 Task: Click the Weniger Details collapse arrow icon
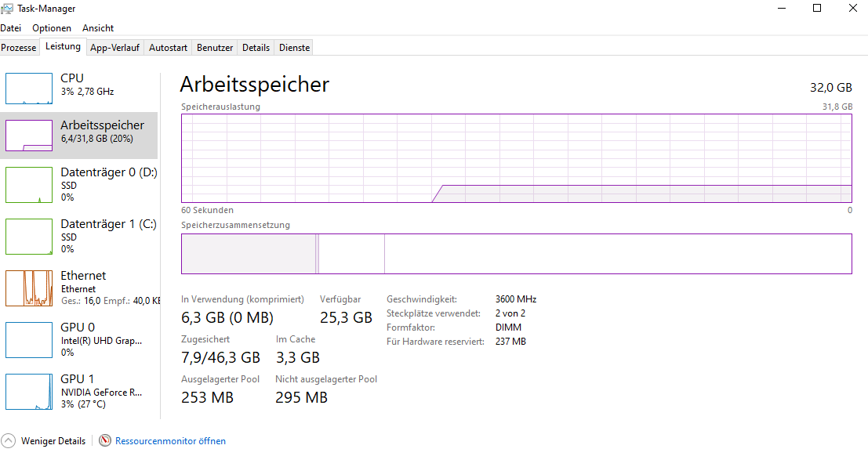(9, 440)
